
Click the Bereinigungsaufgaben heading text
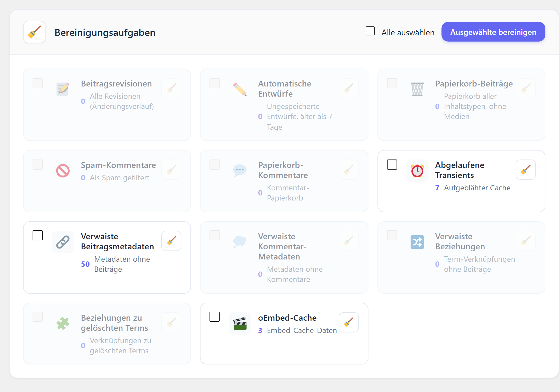coord(105,33)
